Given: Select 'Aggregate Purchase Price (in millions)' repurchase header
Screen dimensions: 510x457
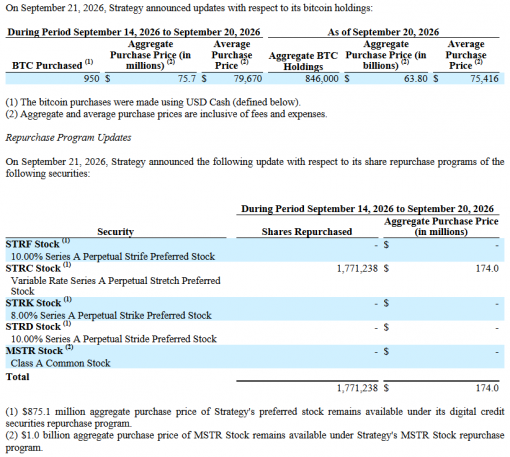Looking at the screenshot, I should pos(441,226).
